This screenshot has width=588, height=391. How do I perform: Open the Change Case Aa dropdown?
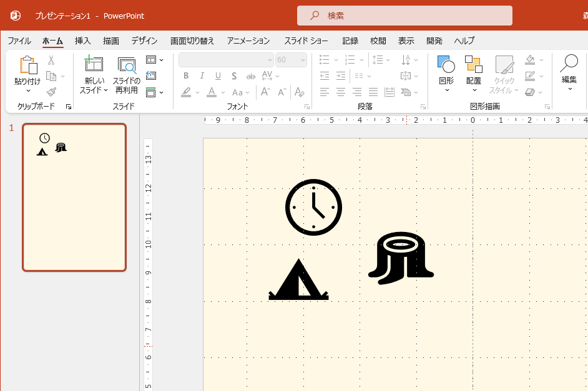tap(241, 92)
